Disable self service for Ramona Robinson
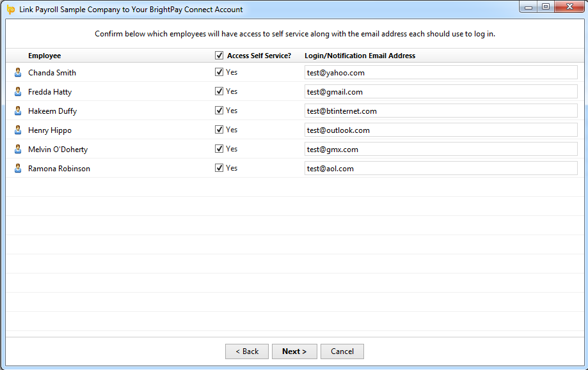 point(219,168)
